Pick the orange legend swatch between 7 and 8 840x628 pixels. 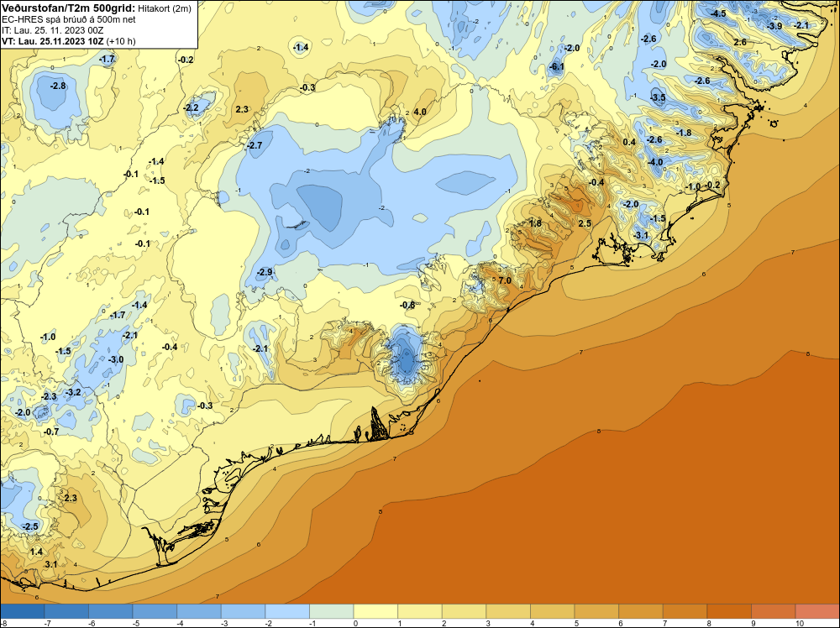click(x=685, y=611)
